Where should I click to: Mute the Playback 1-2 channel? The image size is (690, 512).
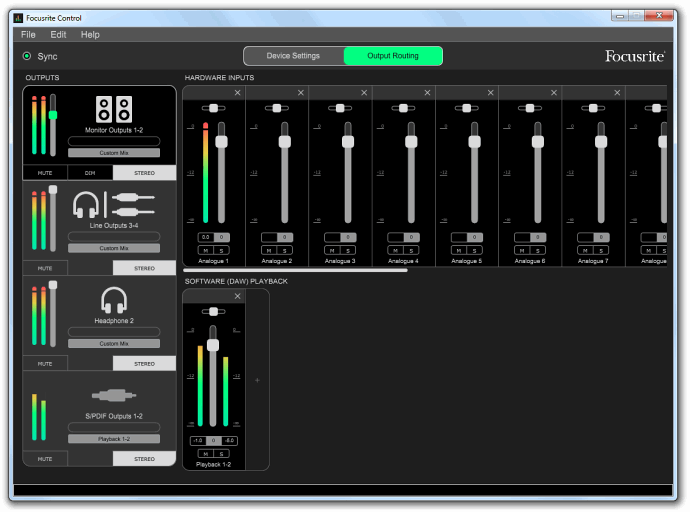pos(206,454)
